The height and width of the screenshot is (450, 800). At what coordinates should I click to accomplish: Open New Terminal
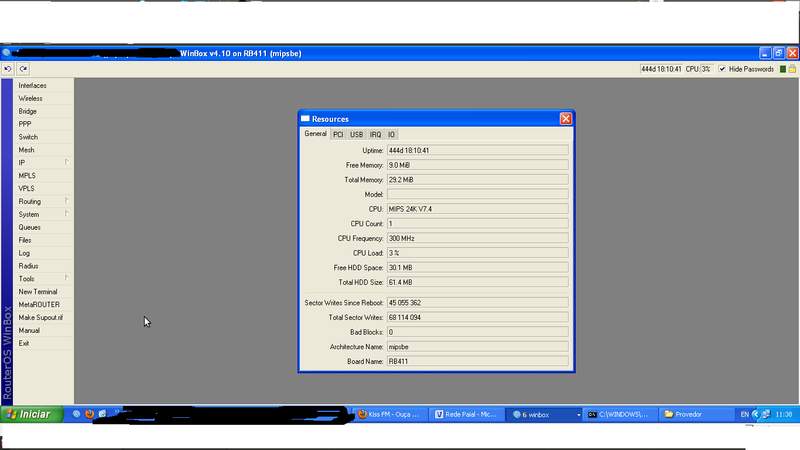(x=38, y=292)
